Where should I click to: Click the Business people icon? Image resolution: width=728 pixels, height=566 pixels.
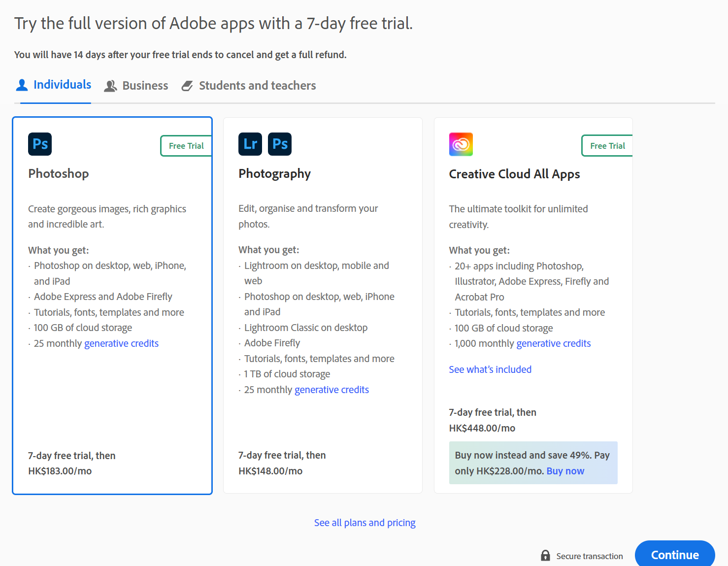pyautogui.click(x=110, y=86)
